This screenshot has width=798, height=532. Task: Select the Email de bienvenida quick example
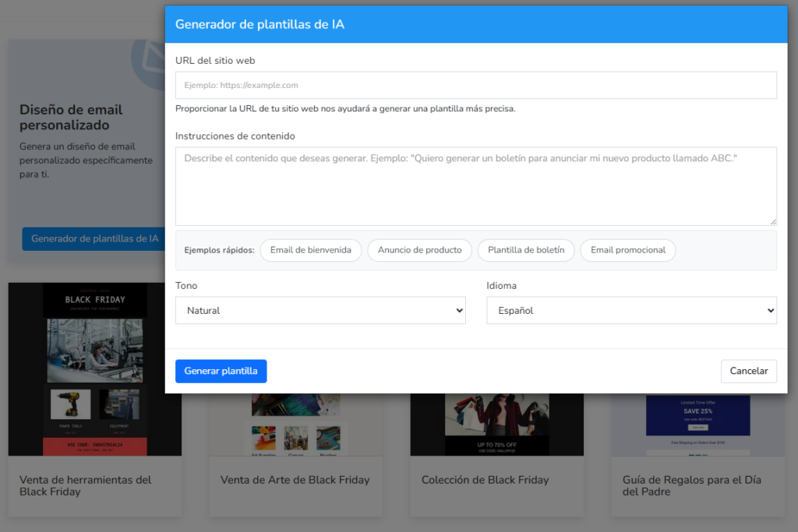tap(310, 250)
